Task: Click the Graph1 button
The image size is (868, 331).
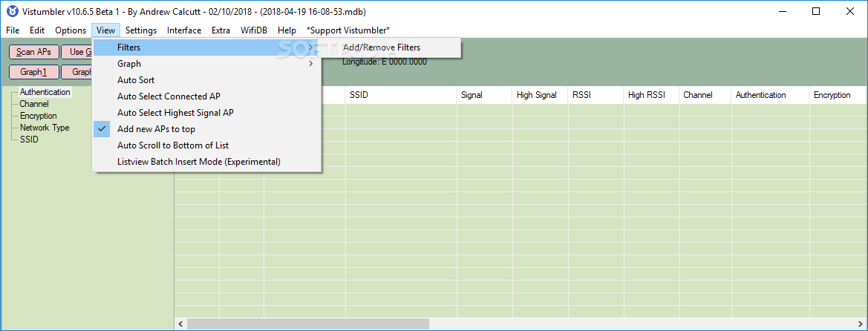Action: pyautogui.click(x=33, y=72)
